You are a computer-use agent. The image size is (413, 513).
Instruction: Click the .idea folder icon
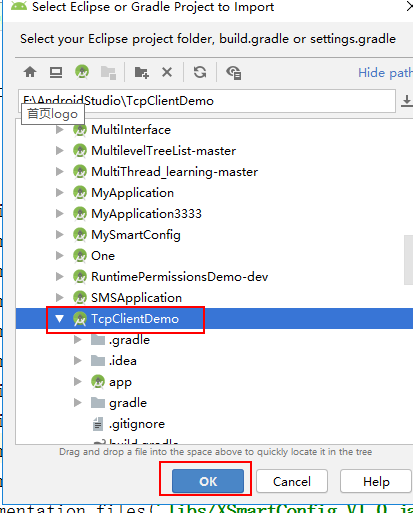click(x=98, y=360)
